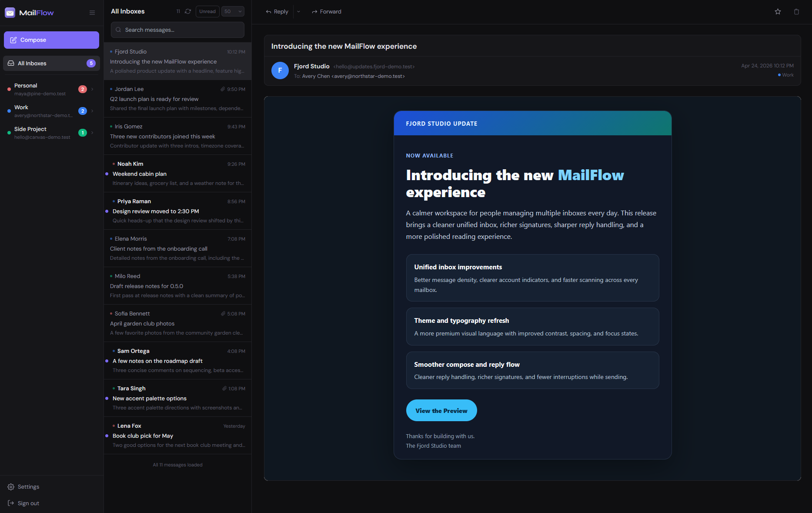Viewport: 812px width, 513px height.
Task: Expand the Work account chevron
Action: pyautogui.click(x=92, y=111)
